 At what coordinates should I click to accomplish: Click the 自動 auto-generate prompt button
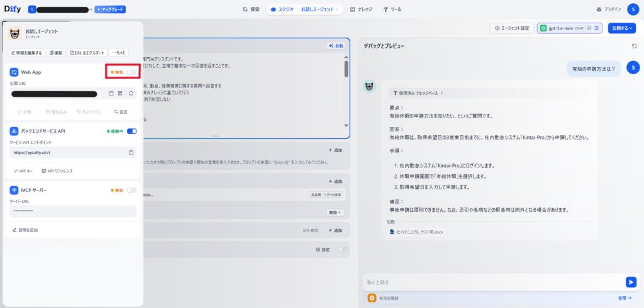coord(336,46)
